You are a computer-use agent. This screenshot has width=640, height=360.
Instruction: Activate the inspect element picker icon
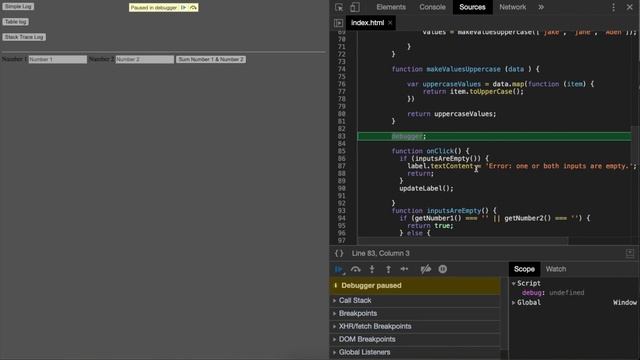point(339,7)
